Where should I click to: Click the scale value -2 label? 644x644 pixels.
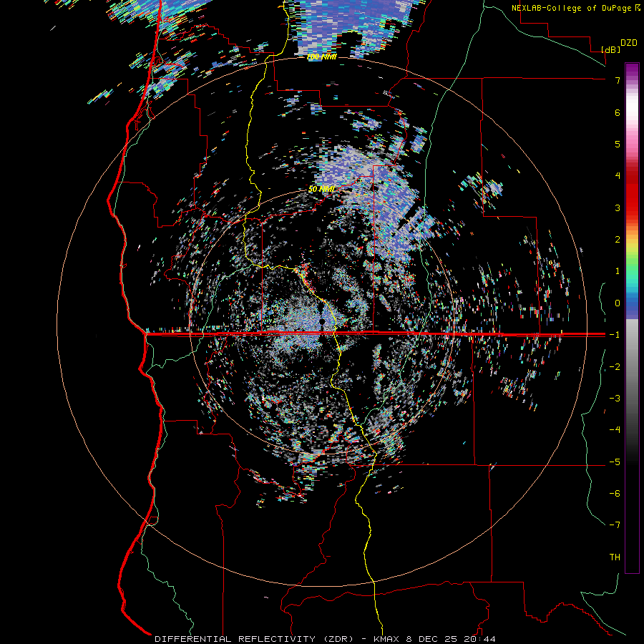[x=615, y=366]
